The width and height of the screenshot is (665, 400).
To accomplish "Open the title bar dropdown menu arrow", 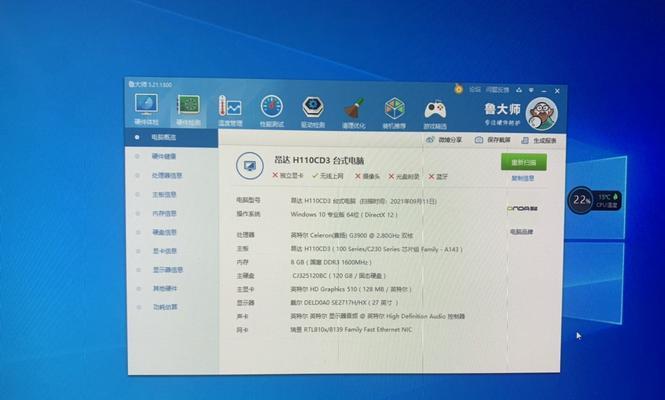I will [x=531, y=90].
